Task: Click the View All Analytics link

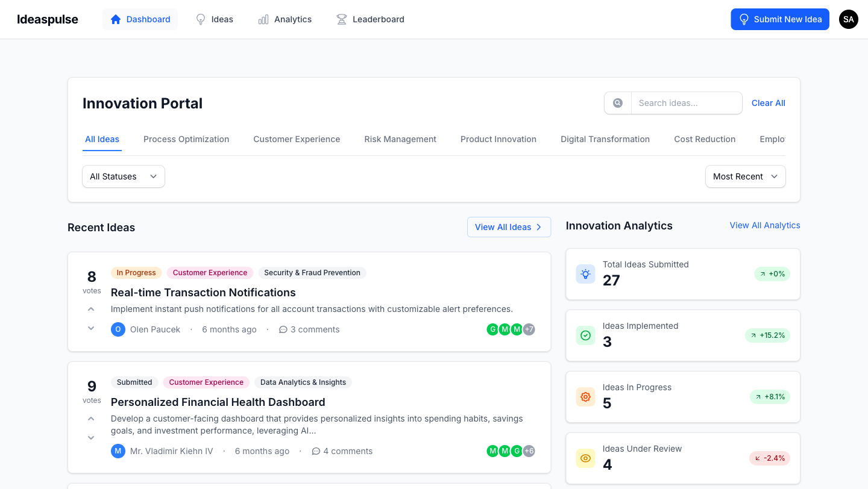Action: pos(765,225)
